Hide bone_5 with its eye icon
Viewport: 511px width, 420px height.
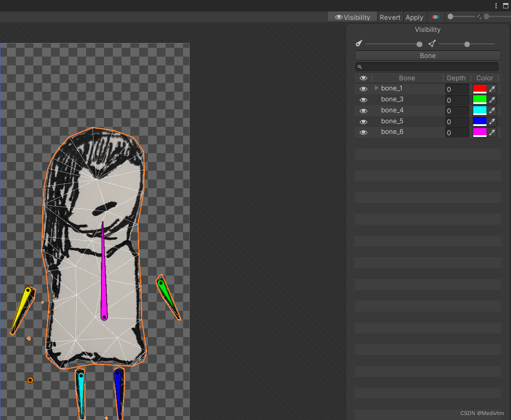363,122
